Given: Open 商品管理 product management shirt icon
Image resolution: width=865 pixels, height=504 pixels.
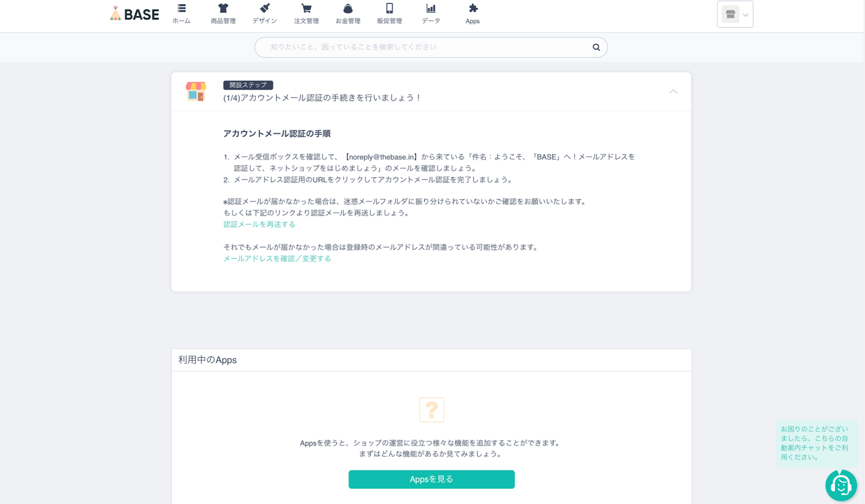Looking at the screenshot, I should tap(223, 9).
